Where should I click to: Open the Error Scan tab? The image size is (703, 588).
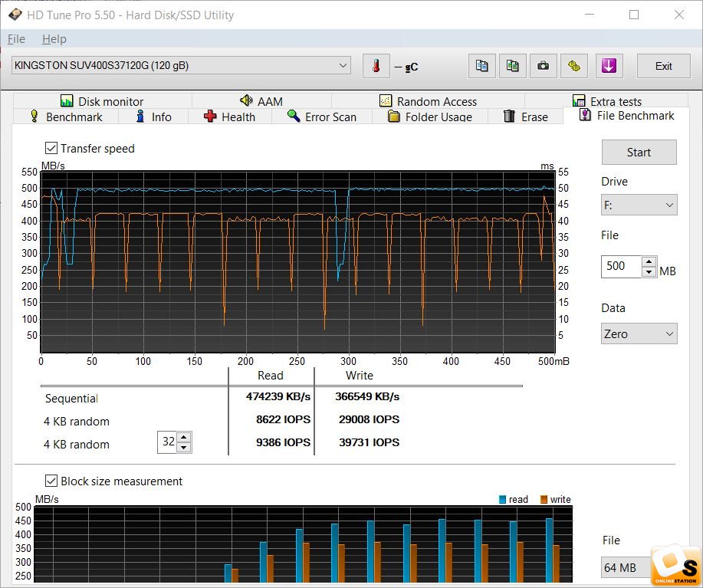coord(322,117)
